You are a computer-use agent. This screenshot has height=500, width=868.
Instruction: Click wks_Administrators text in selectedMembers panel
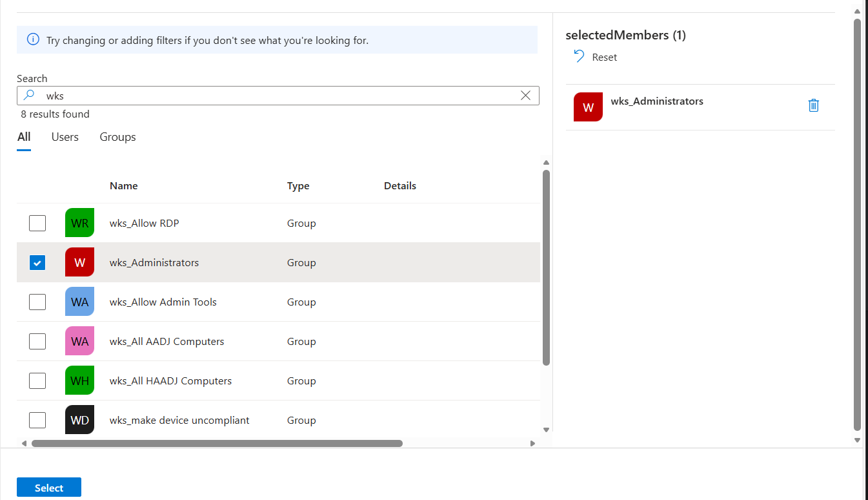pos(657,101)
